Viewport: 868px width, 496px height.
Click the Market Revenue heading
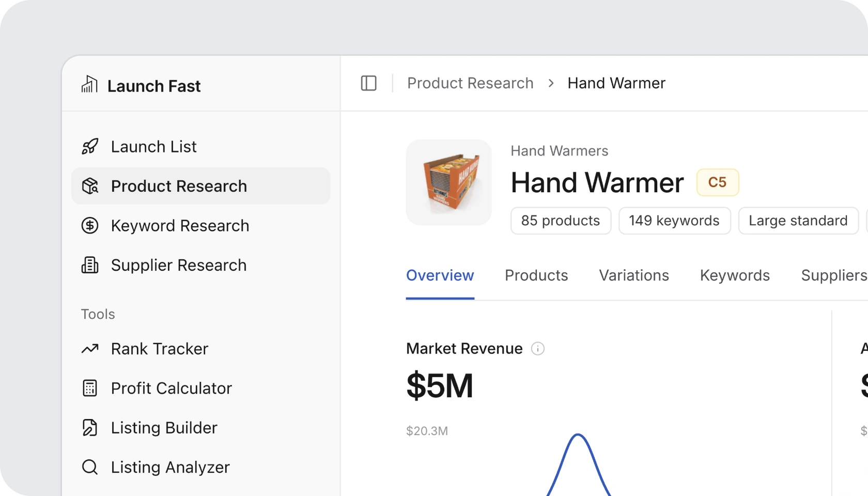(464, 349)
